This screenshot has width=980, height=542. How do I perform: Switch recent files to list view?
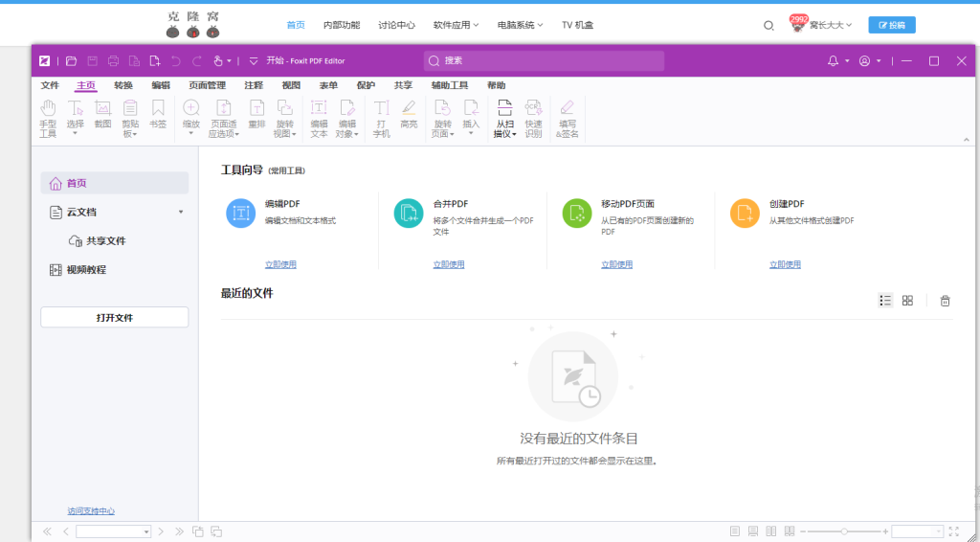(x=885, y=300)
